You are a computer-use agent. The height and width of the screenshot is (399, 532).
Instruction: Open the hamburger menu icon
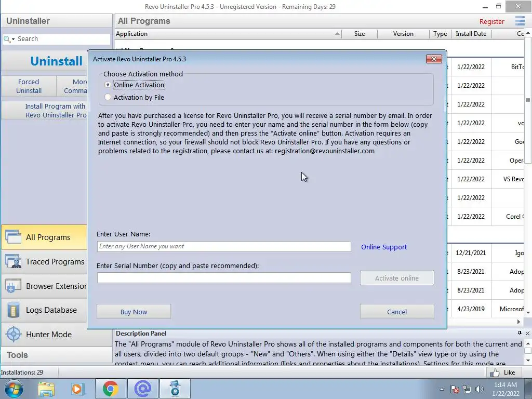pos(520,21)
